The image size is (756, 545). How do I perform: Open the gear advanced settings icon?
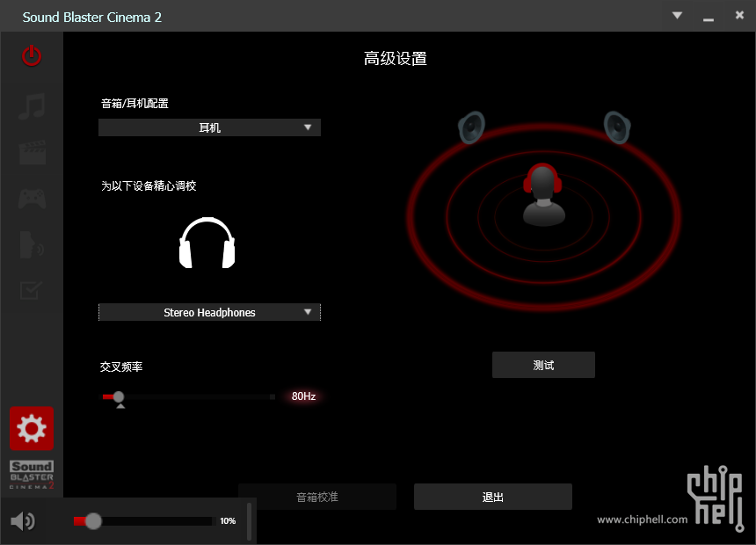point(32,428)
